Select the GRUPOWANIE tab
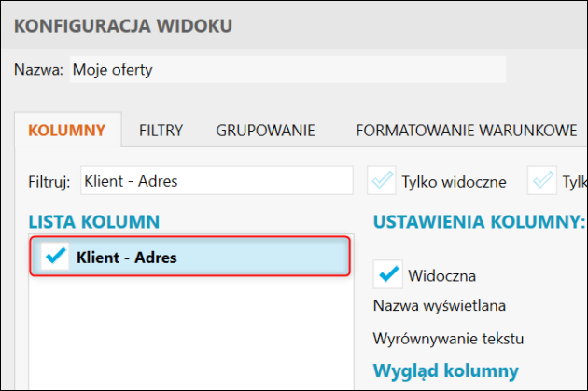Screen dimensions: 588x391 pos(265,131)
